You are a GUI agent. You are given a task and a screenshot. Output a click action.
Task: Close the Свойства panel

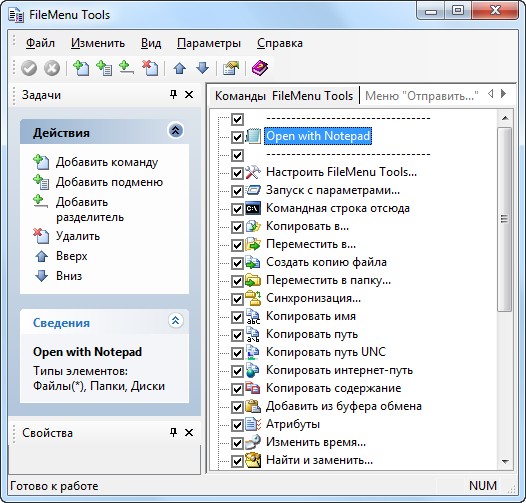click(x=189, y=433)
